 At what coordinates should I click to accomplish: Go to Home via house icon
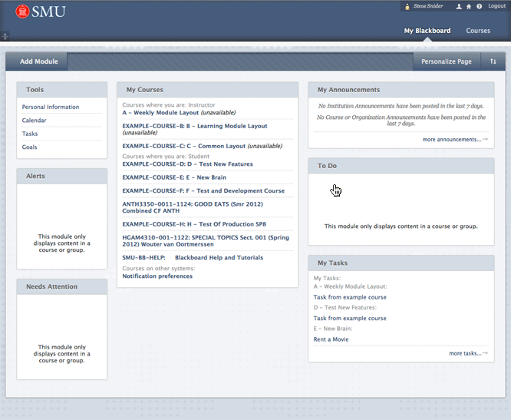click(469, 7)
